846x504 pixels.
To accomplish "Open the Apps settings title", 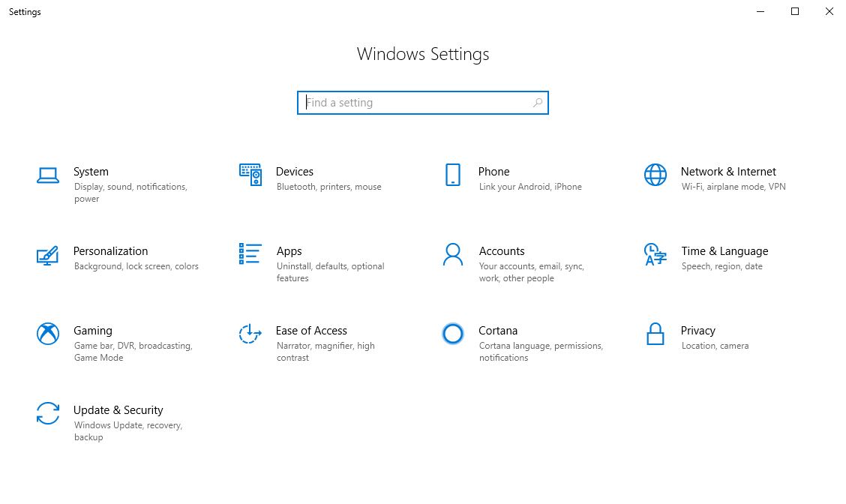I will pos(289,251).
